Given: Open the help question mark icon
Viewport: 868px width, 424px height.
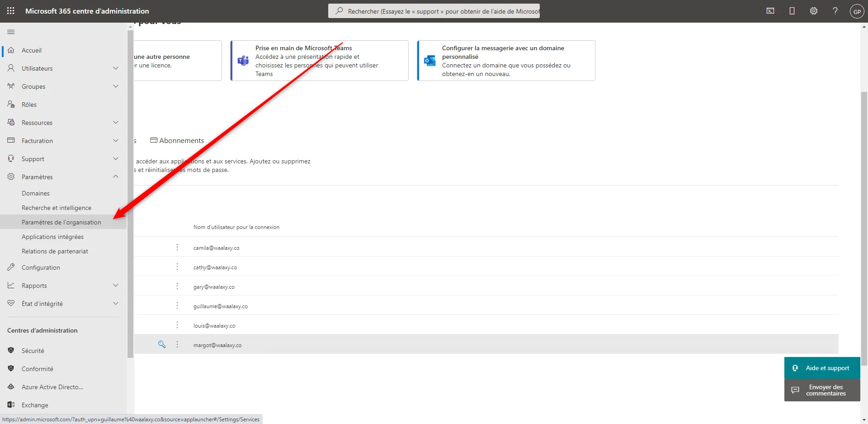Looking at the screenshot, I should point(835,11).
